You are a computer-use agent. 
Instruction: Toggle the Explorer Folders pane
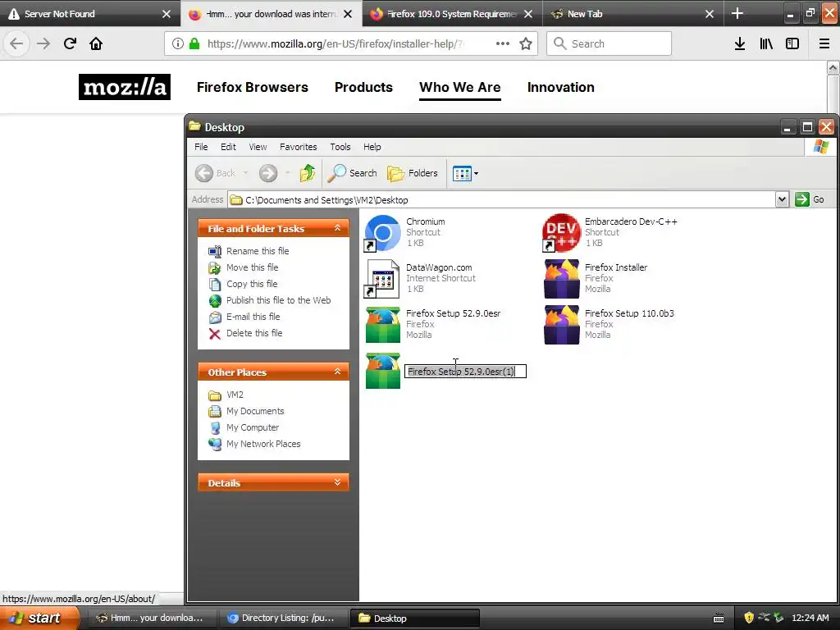pos(413,173)
